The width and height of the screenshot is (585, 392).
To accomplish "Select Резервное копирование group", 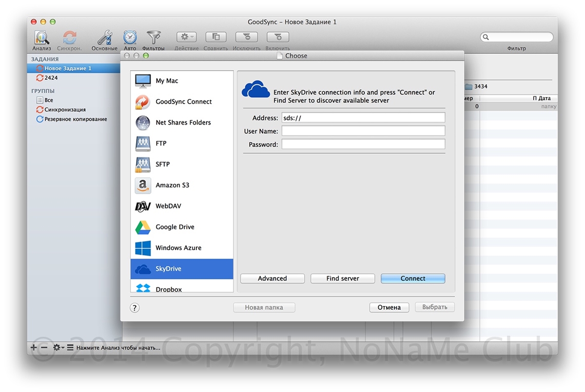I will [x=75, y=119].
